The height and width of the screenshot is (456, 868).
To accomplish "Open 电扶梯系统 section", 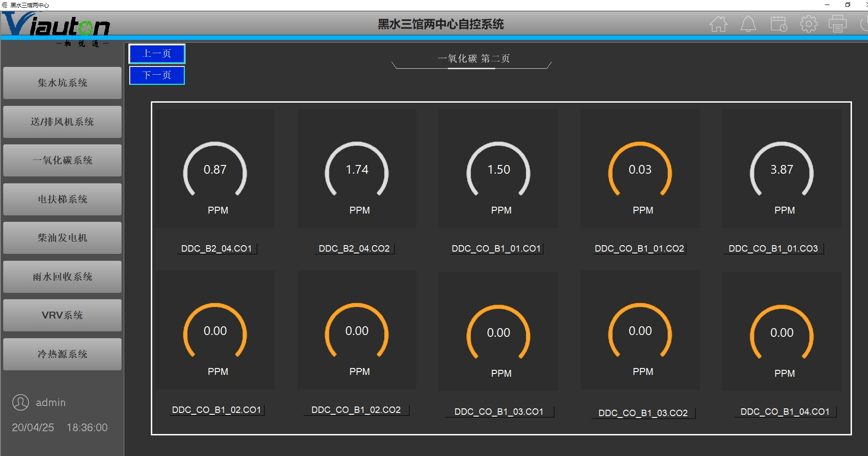I will 62,199.
